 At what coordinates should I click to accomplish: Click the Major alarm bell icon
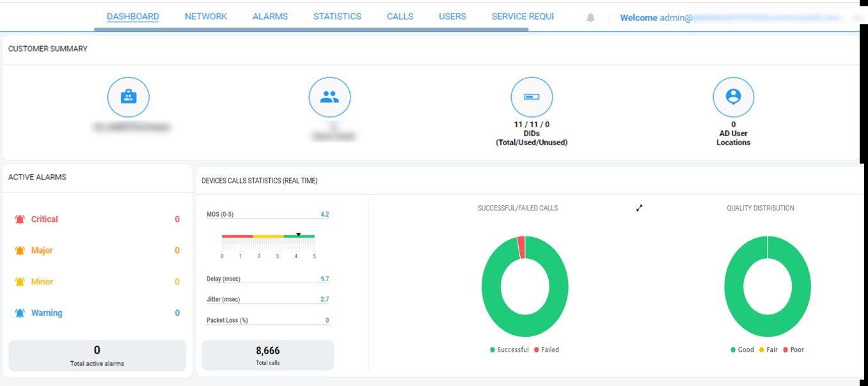click(20, 250)
